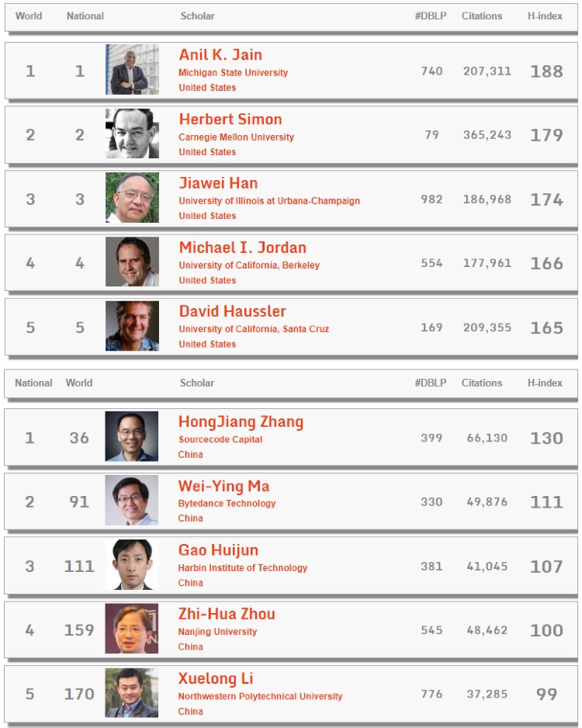Open Michael I. Jordan's photo thumbnail
The height and width of the screenshot is (728, 582).
click(x=132, y=262)
